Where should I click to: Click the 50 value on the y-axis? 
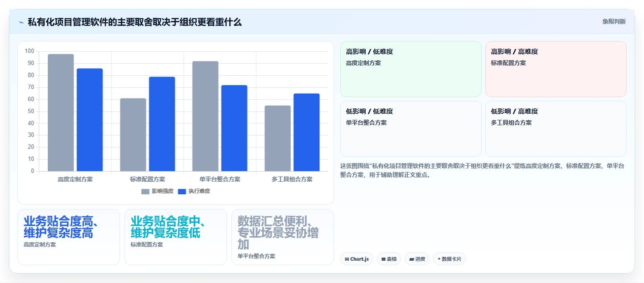tap(30, 111)
